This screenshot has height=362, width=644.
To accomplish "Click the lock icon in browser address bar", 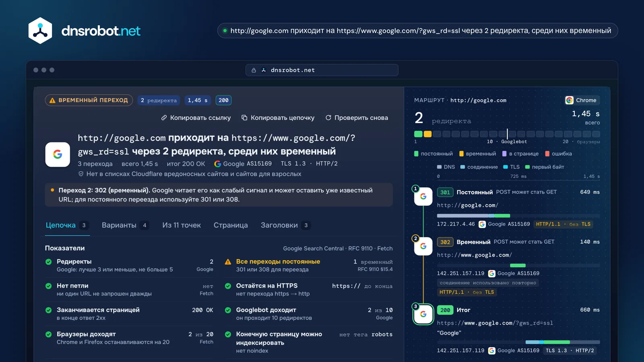I will coord(254,70).
